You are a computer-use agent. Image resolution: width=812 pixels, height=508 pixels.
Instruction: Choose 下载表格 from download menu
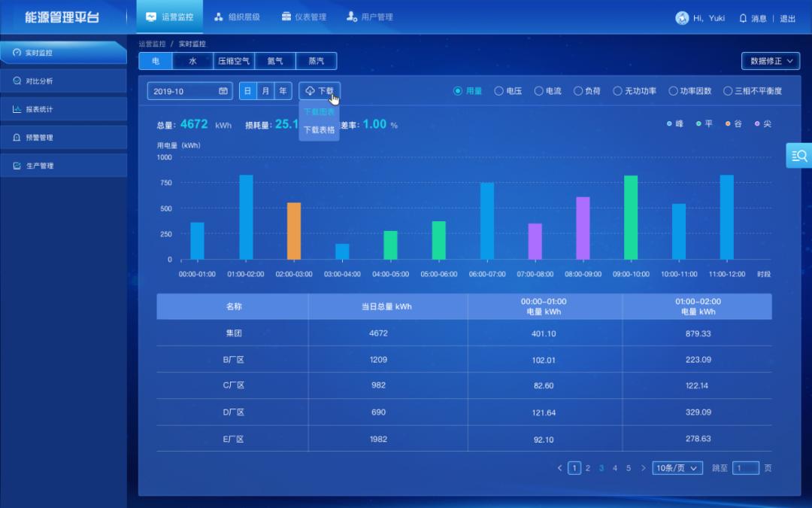coord(319,130)
